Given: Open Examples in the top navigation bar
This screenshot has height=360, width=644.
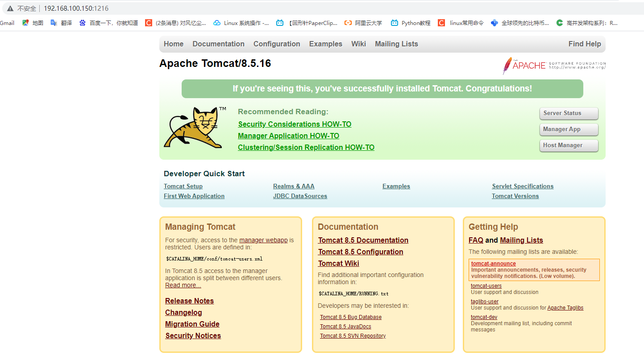Looking at the screenshot, I should tap(326, 44).
